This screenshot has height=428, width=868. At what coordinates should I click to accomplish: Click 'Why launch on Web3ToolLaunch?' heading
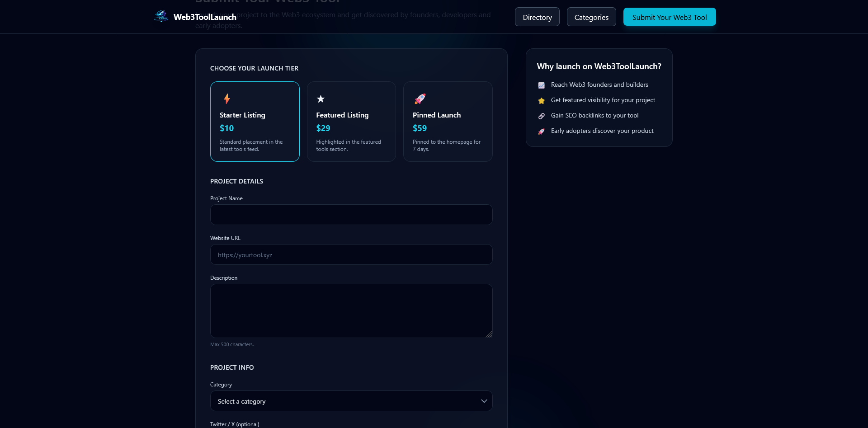point(599,66)
